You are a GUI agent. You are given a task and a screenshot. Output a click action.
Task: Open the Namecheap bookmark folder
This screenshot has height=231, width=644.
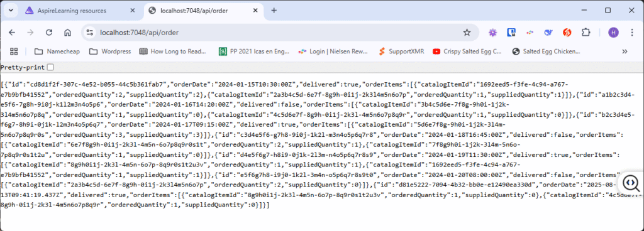[x=57, y=51]
